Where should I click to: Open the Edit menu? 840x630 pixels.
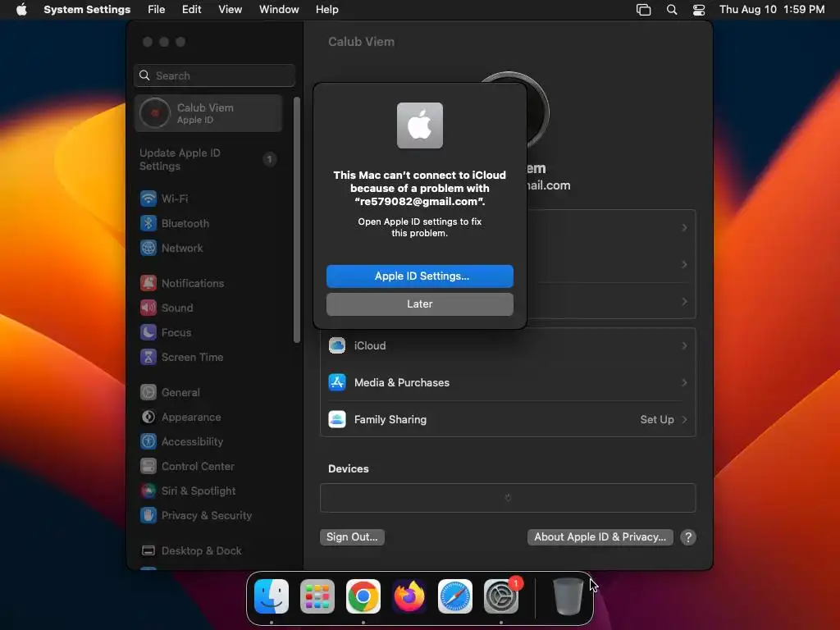tap(191, 10)
